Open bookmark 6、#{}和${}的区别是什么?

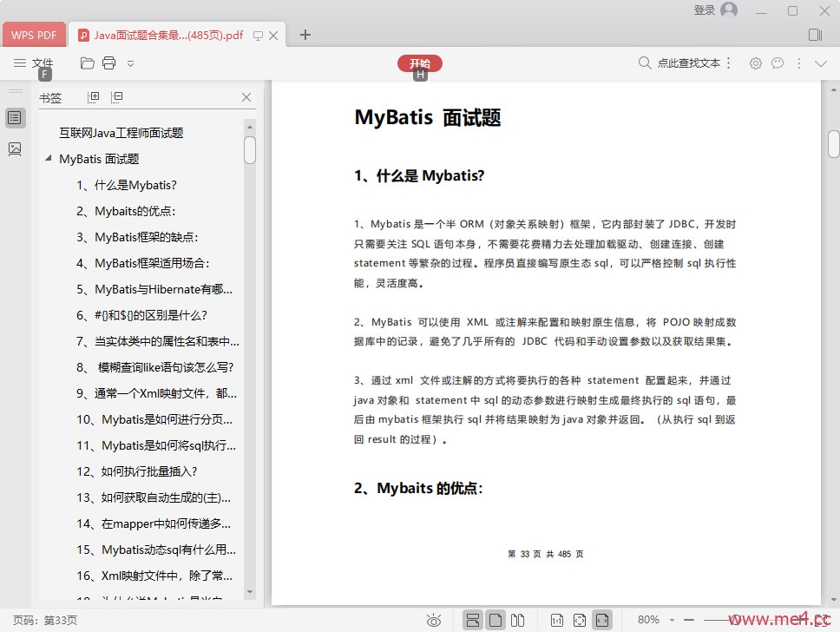(141, 315)
